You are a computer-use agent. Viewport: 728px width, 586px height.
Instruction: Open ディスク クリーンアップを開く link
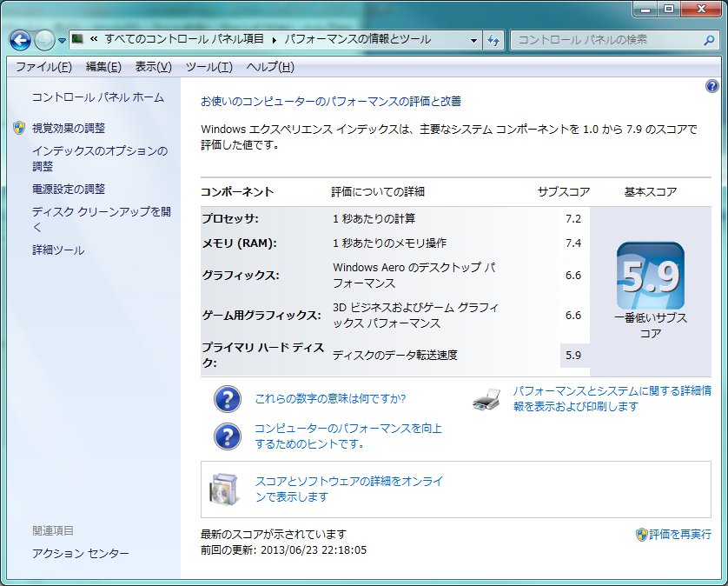[x=102, y=219]
